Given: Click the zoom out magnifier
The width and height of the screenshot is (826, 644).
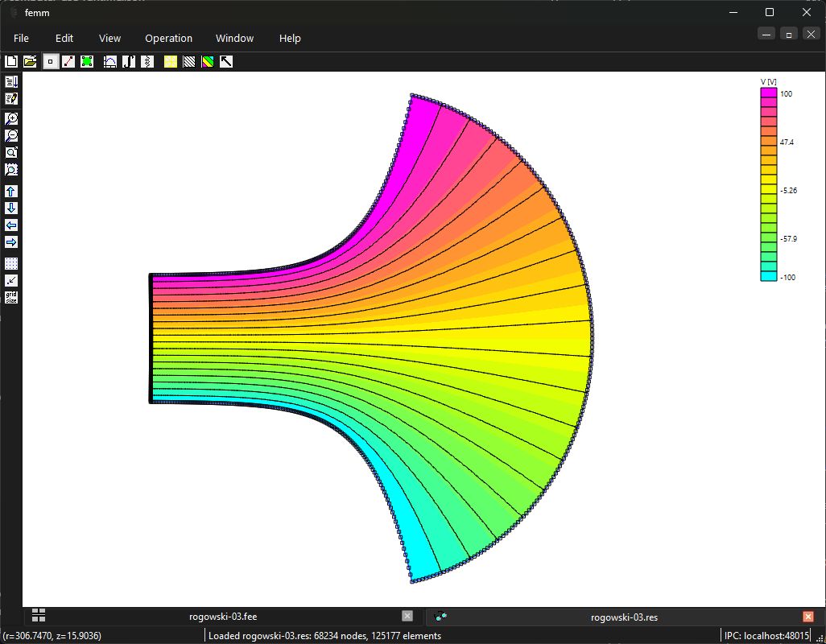Looking at the screenshot, I should pyautogui.click(x=11, y=135).
